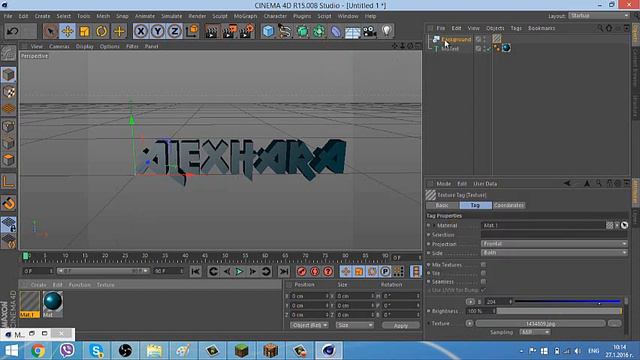
Task: Play the animation forward
Action: (240, 271)
